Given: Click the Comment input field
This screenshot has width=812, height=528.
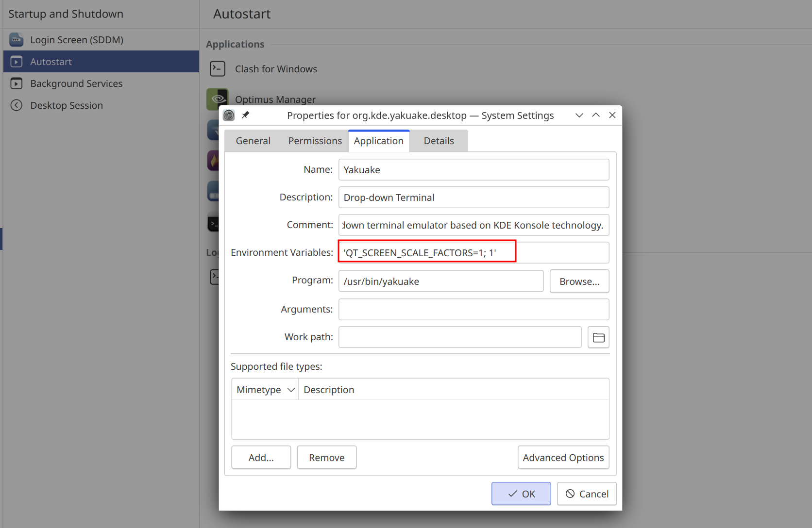Looking at the screenshot, I should (x=474, y=225).
